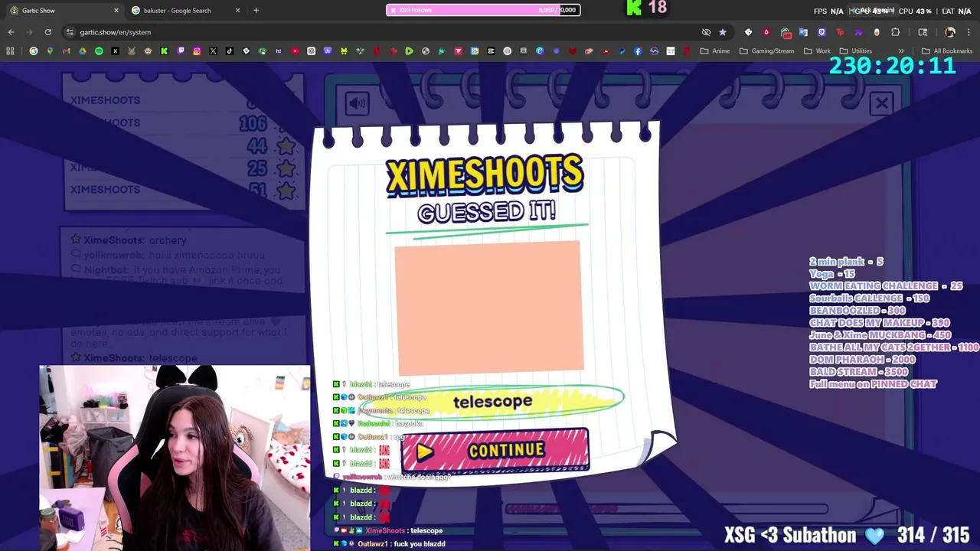Open the YouTube bookmark
Screen dimensions: 980x551
click(295, 51)
